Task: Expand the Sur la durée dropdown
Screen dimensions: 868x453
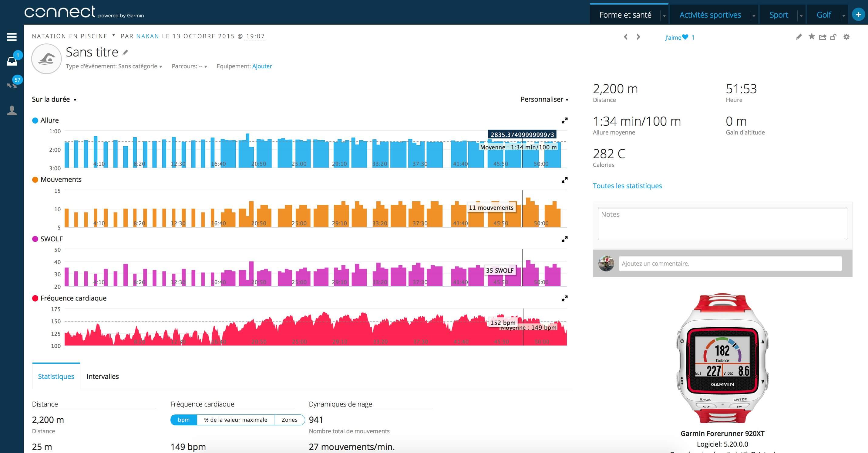Action: pyautogui.click(x=55, y=99)
